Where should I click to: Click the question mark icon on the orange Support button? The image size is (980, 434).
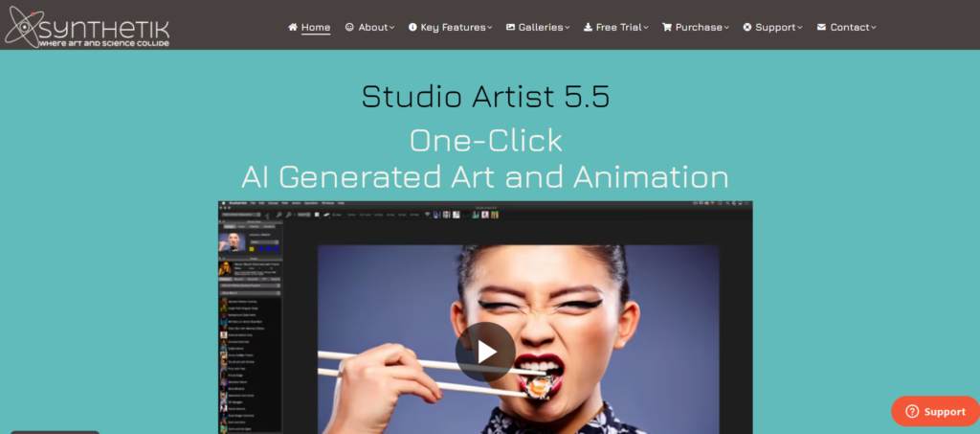click(x=912, y=412)
